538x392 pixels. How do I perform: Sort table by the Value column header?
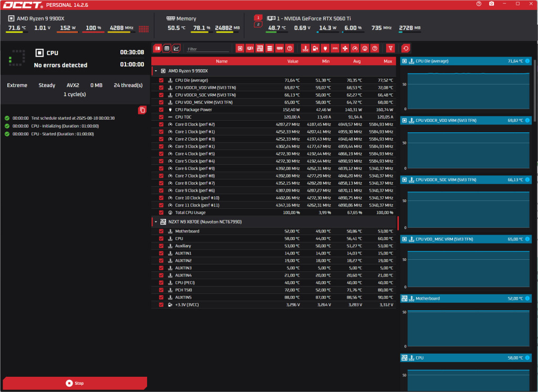pos(293,61)
